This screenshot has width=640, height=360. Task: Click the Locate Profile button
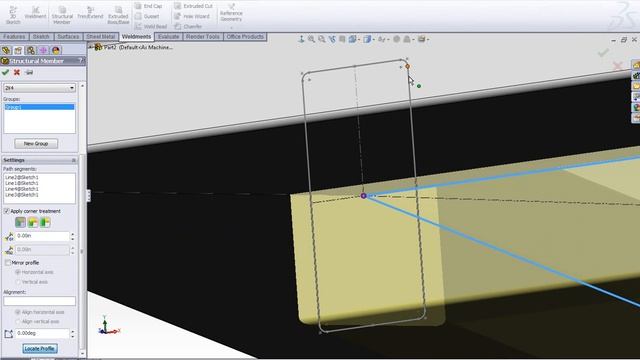(40, 349)
